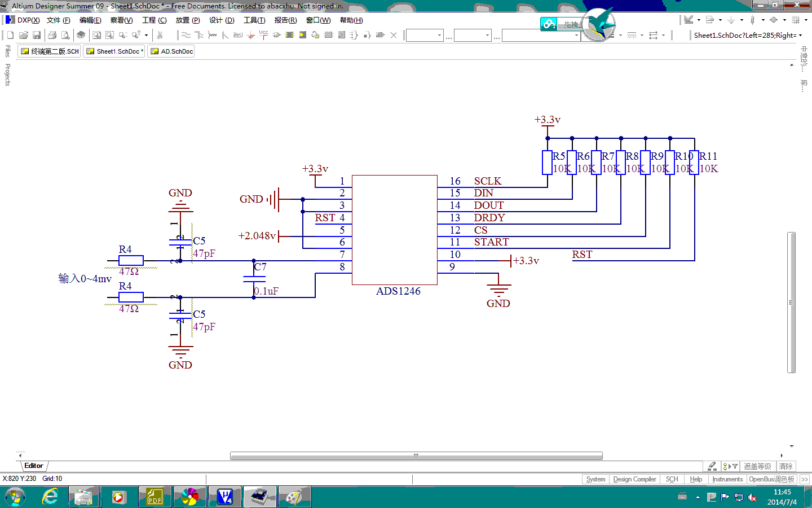Click the 遮盖等级 mask level control
Viewport: 812px width, 508px height.
(x=757, y=466)
